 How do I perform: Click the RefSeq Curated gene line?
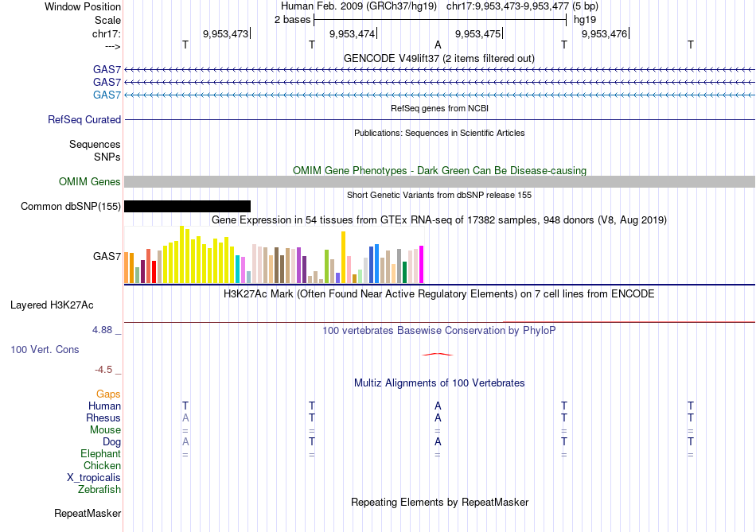pyautogui.click(x=439, y=119)
